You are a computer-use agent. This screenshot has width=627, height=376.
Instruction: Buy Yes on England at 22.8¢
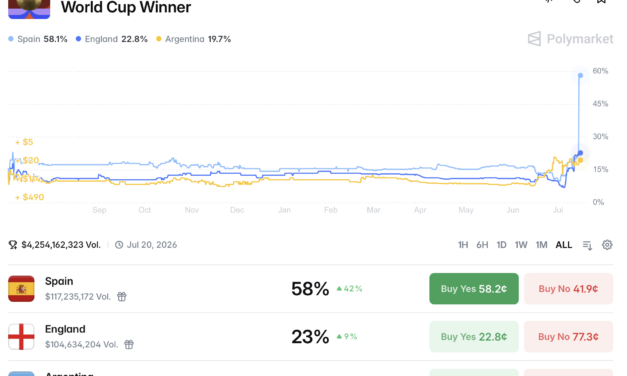click(x=474, y=337)
